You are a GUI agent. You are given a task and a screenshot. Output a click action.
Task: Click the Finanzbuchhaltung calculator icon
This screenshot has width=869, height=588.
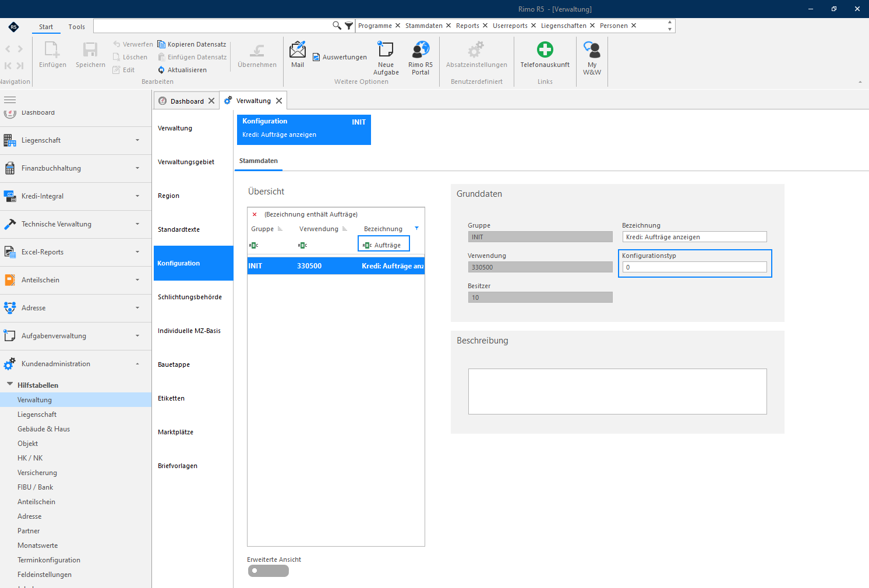pyautogui.click(x=10, y=168)
